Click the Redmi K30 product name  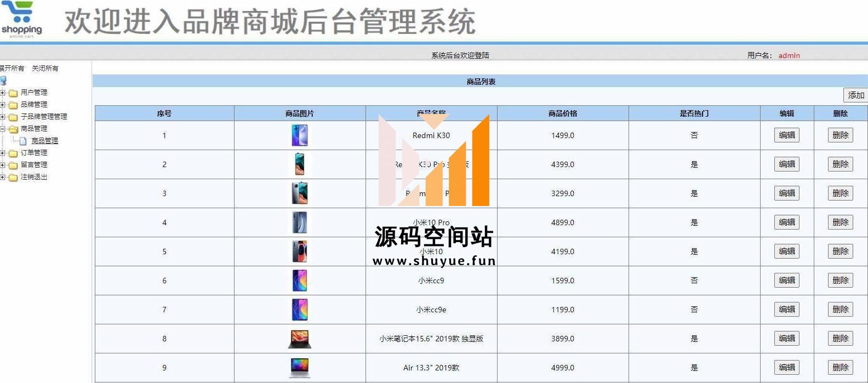pos(431,135)
